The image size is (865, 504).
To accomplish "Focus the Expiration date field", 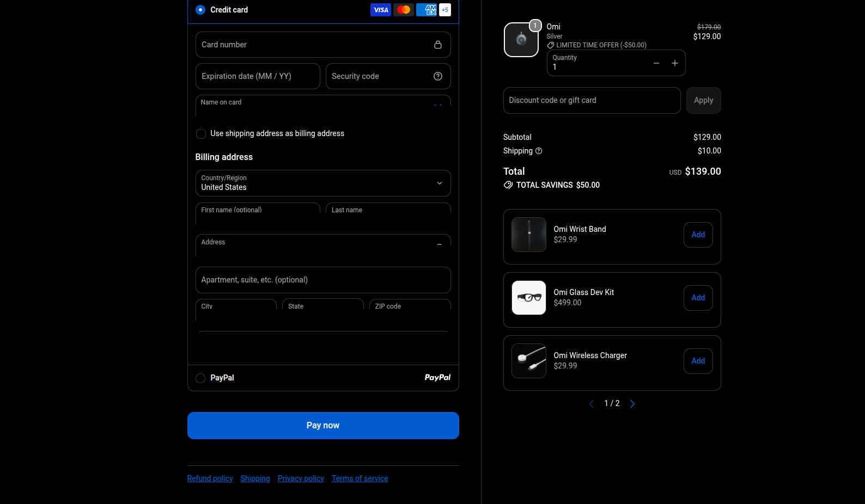I will (258, 76).
